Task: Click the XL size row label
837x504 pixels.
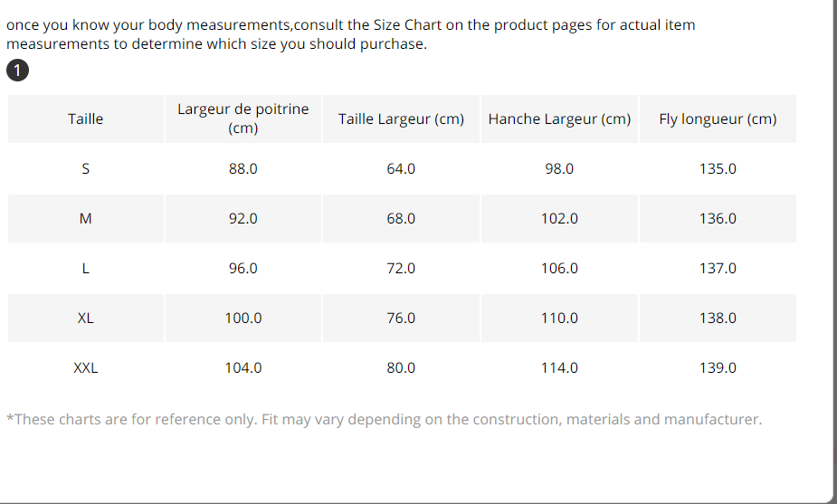Action: (x=85, y=319)
